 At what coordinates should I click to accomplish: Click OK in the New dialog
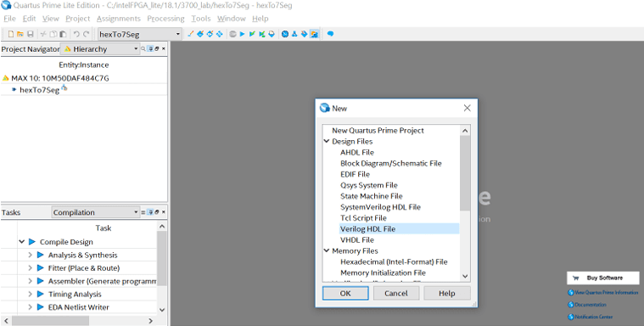click(x=345, y=293)
